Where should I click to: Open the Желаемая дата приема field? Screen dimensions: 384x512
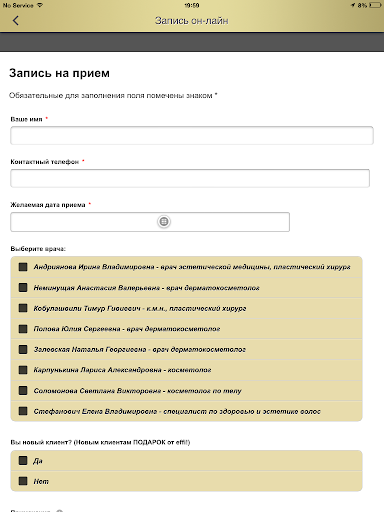(x=150, y=222)
